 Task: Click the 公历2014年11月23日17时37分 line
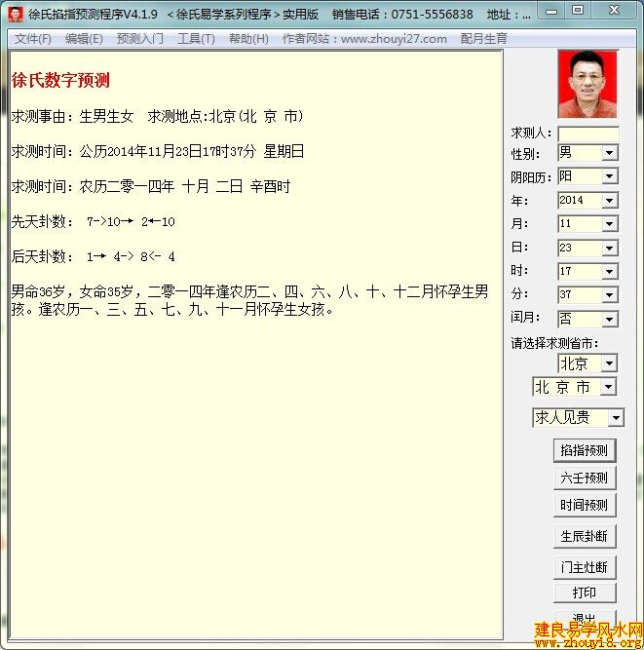158,151
